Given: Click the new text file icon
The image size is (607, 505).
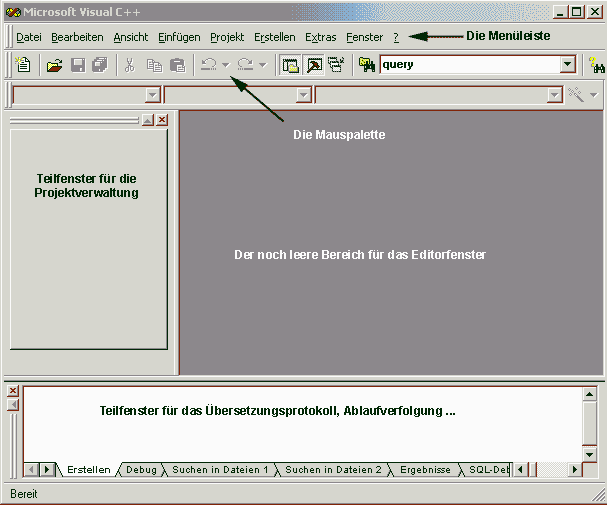Looking at the screenshot, I should 22,65.
